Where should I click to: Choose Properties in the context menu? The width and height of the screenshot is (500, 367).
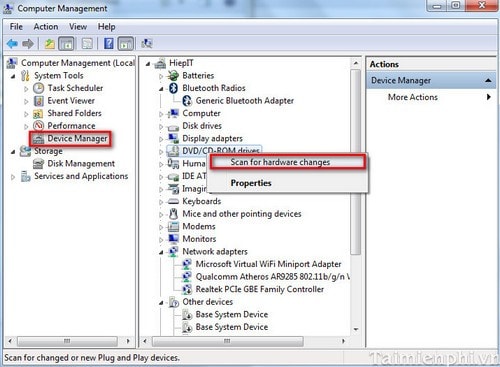click(x=287, y=183)
